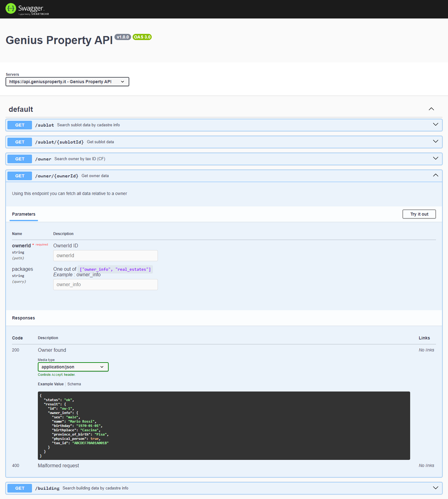Collapse the default section chevron
This screenshot has height=499, width=448.
(x=431, y=109)
